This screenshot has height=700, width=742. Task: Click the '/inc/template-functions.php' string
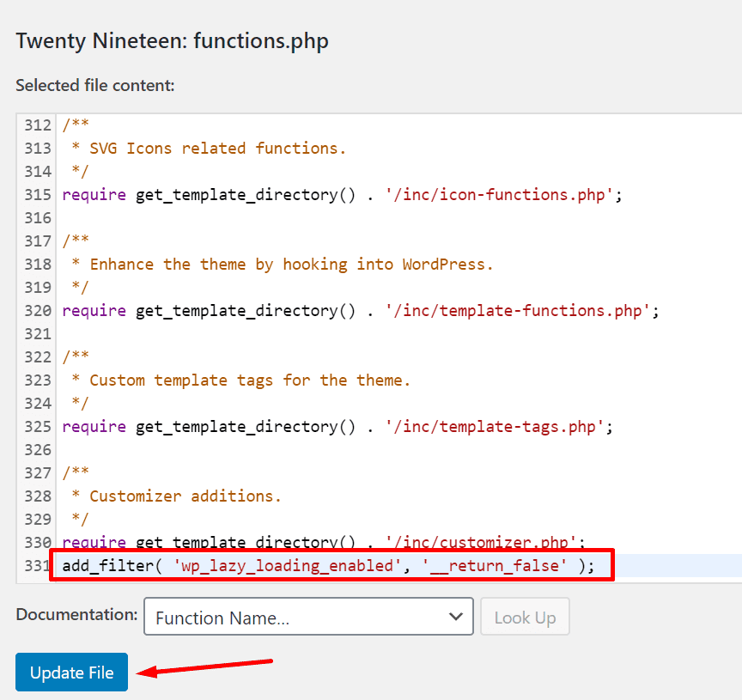coord(517,310)
